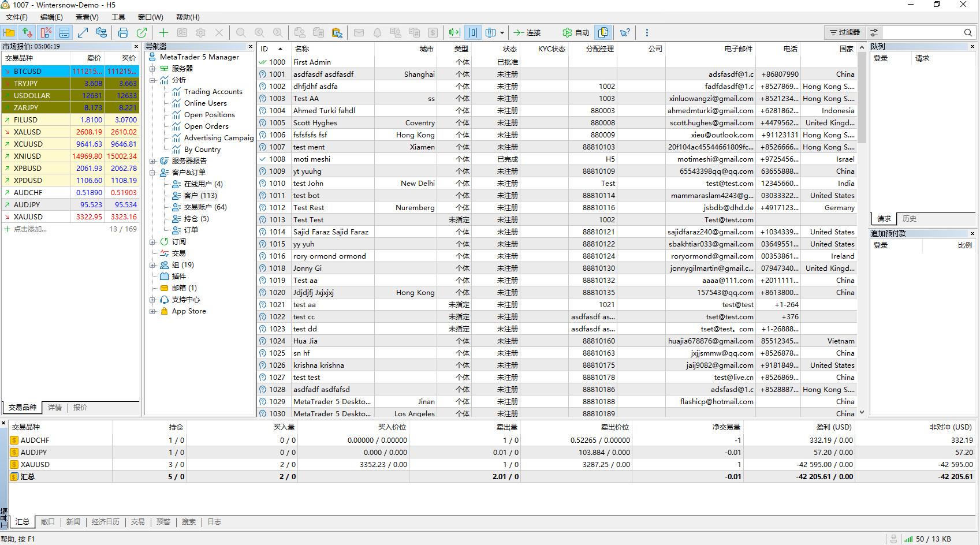Click the scroll-down arrow of the client list
The height and width of the screenshot is (545, 980).
(x=862, y=412)
